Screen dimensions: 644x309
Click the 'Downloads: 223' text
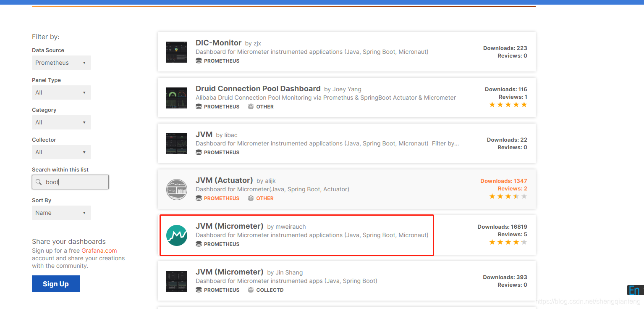[505, 48]
